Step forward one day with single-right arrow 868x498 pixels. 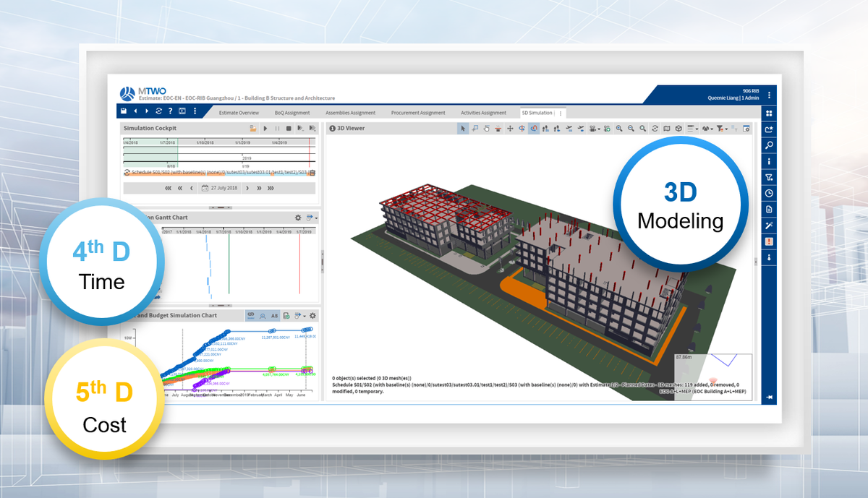[x=247, y=188]
